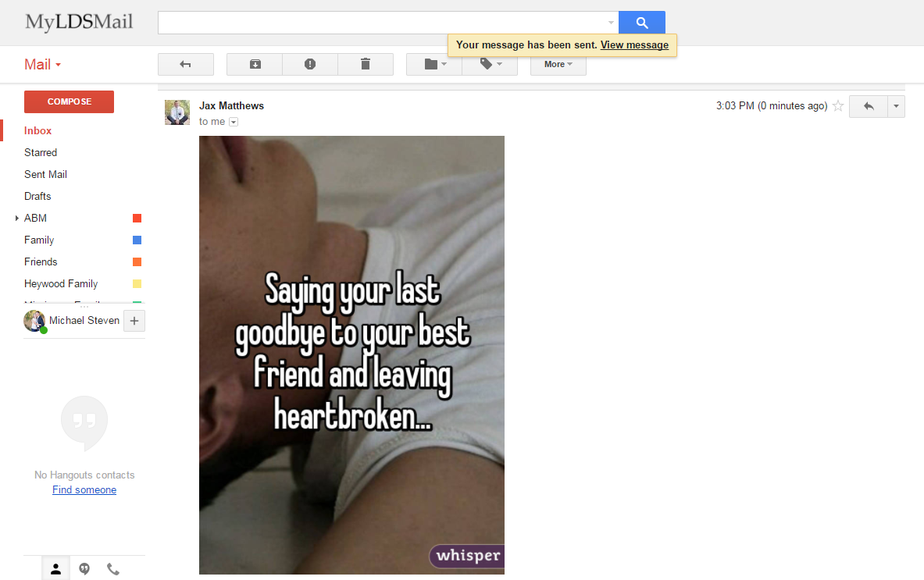Viewport: 924px width, 580px height.
Task: Switch to Hangouts contacts tab icon
Action: click(56, 569)
